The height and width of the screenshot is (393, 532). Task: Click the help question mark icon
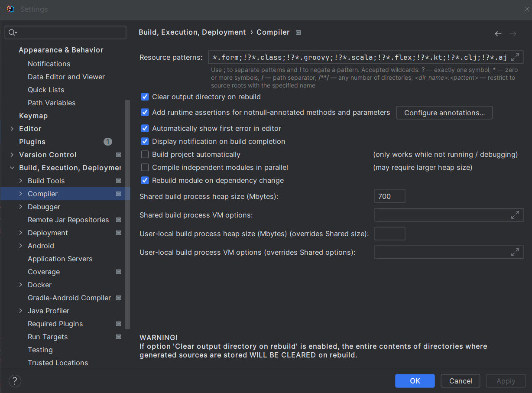click(x=15, y=381)
